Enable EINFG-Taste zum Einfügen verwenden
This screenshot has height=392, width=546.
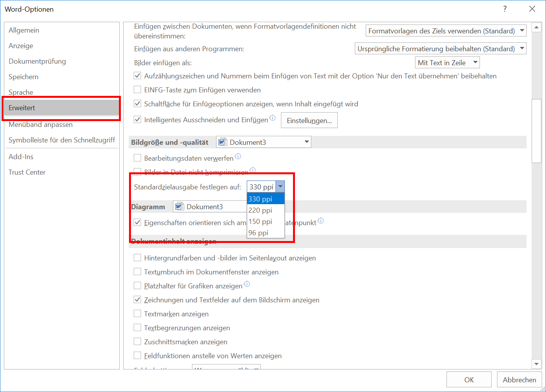[x=137, y=90]
